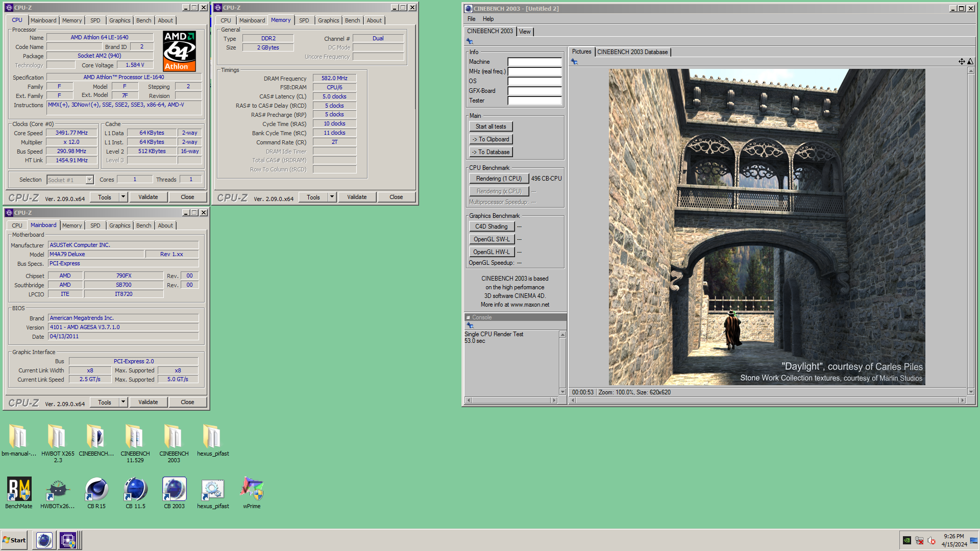The width and height of the screenshot is (980, 551).
Task: Click the pin icon under Pictures tab
Action: [x=574, y=62]
